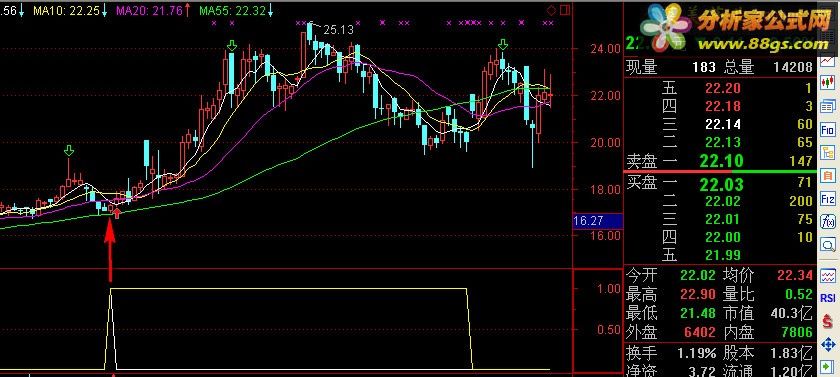The height and width of the screenshot is (377, 840).
Task: Select the 最高 value 22.90
Action: pyautogui.click(x=698, y=294)
